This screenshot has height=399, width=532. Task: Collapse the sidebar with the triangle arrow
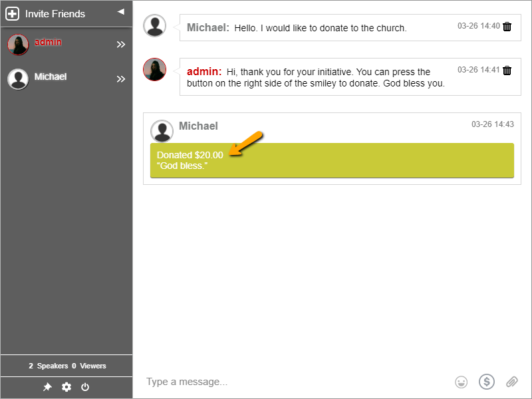tap(120, 11)
